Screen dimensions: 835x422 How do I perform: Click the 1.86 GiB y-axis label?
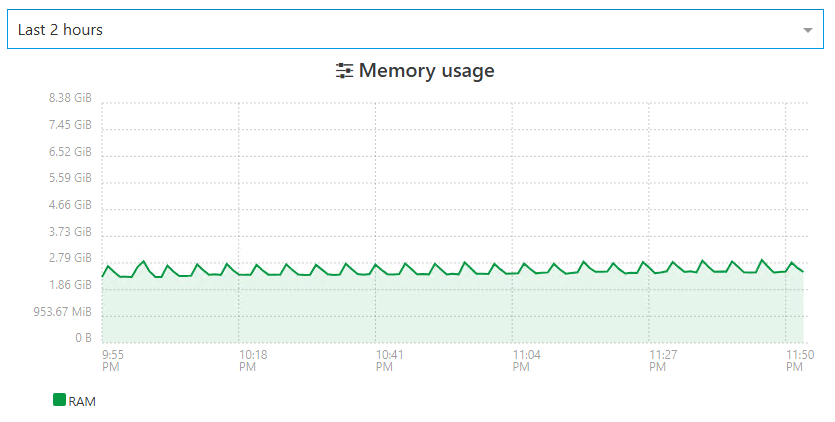pyautogui.click(x=70, y=285)
